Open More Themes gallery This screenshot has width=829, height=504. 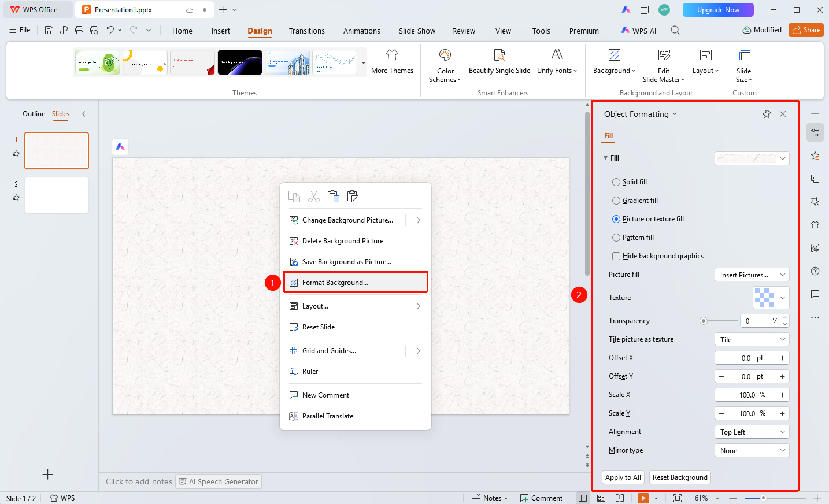tap(392, 62)
